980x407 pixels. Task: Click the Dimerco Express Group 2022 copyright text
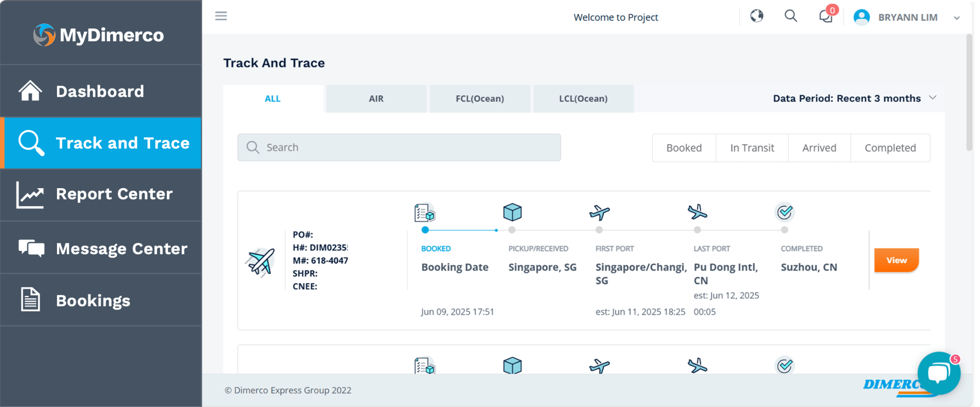click(x=288, y=390)
